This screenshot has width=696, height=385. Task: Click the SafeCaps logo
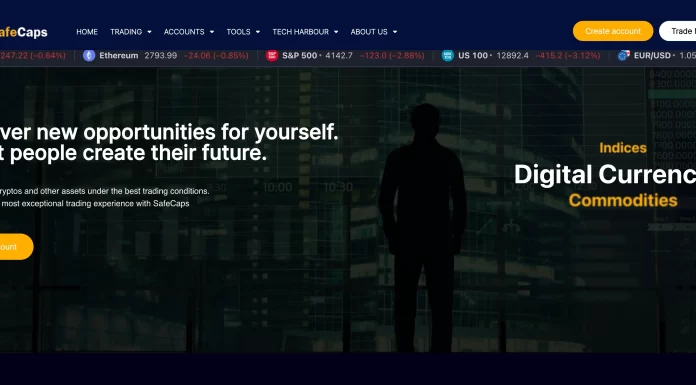24,32
